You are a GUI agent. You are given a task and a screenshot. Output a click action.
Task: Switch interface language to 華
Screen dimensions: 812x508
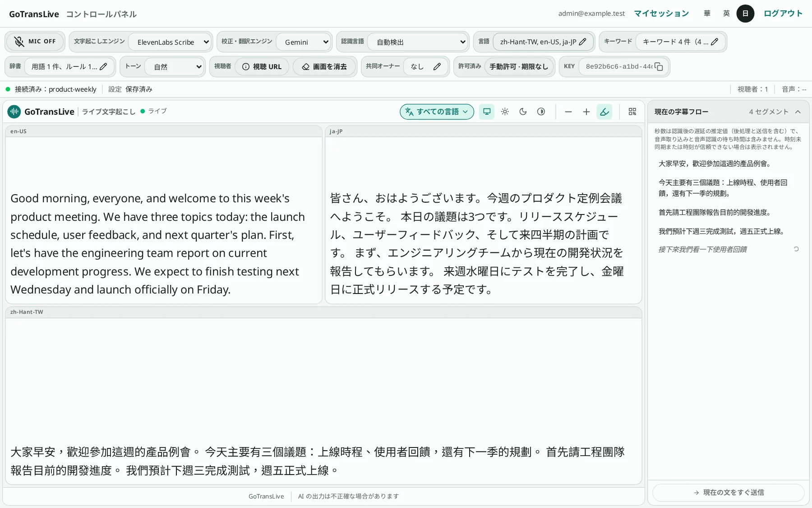(x=707, y=14)
